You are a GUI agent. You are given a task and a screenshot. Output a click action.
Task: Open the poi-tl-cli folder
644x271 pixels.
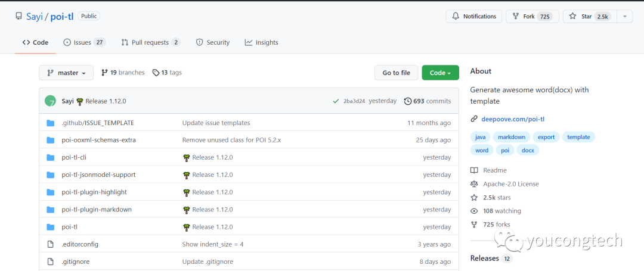pos(74,157)
